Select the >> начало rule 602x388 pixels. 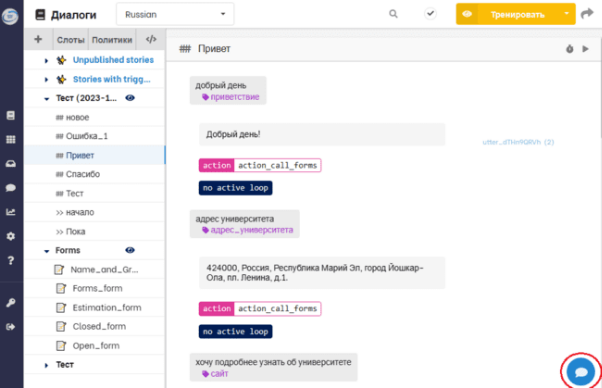[x=95, y=212]
